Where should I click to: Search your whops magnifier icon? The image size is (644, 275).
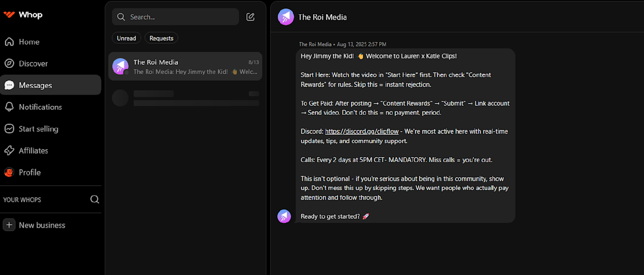pos(95,199)
